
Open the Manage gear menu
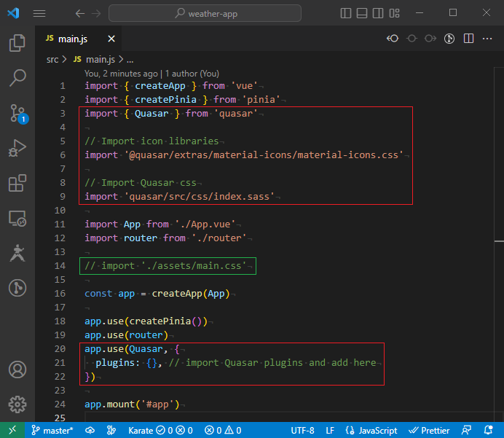17,404
